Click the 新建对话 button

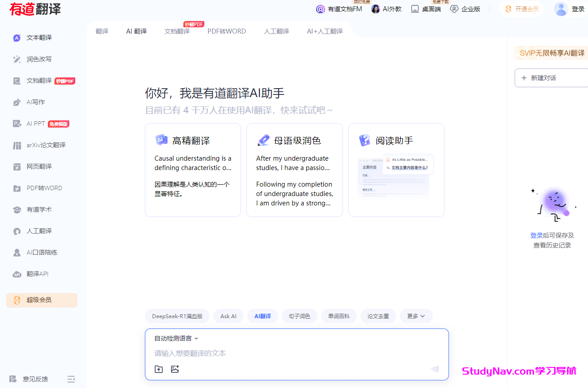point(551,78)
